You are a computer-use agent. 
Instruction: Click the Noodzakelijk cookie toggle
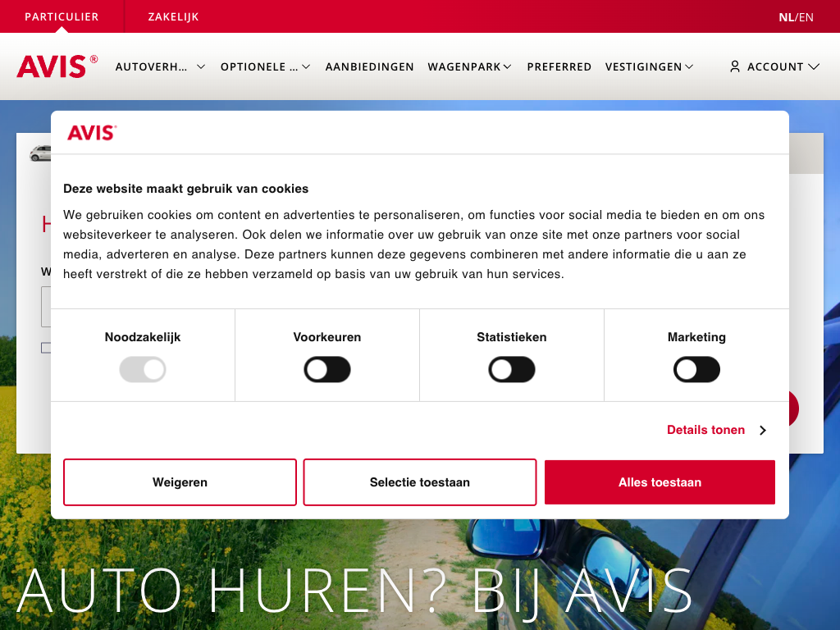click(143, 370)
